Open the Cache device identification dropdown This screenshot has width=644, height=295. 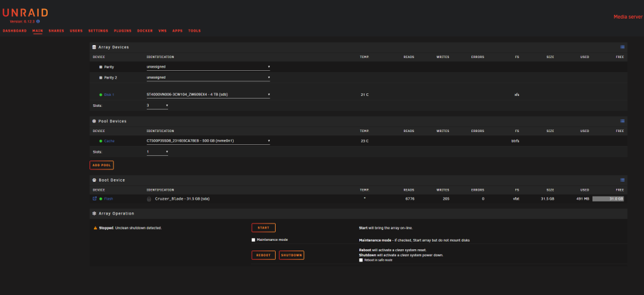(208, 141)
